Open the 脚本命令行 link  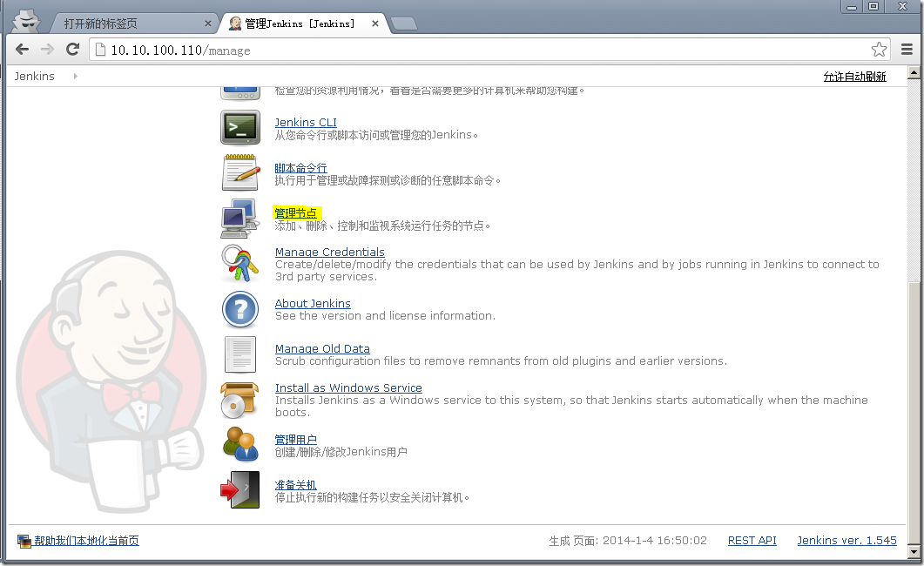(x=300, y=168)
